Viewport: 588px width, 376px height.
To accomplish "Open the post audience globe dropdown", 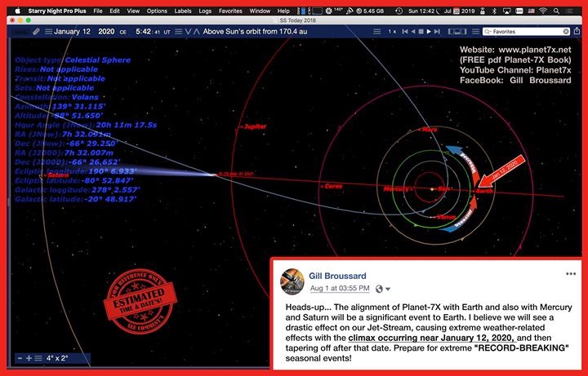I will tap(382, 289).
